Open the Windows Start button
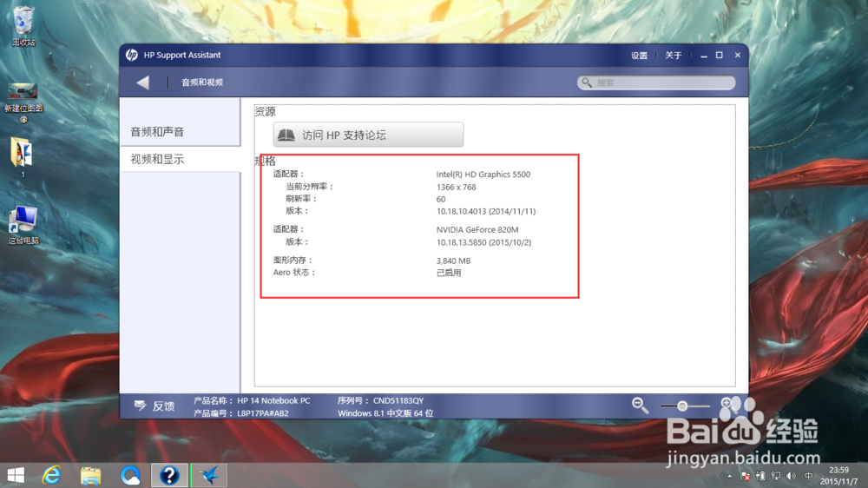The width and height of the screenshot is (868, 488). click(x=16, y=475)
